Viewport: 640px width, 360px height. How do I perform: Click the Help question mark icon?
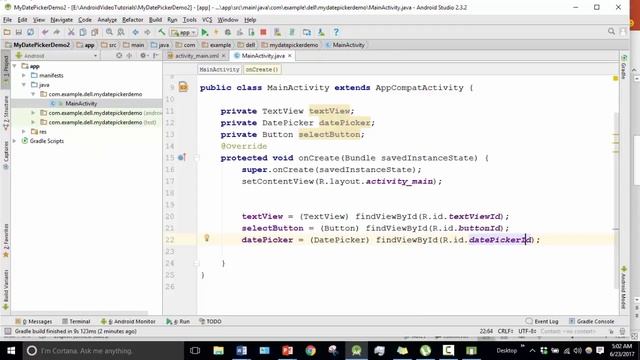click(336, 32)
